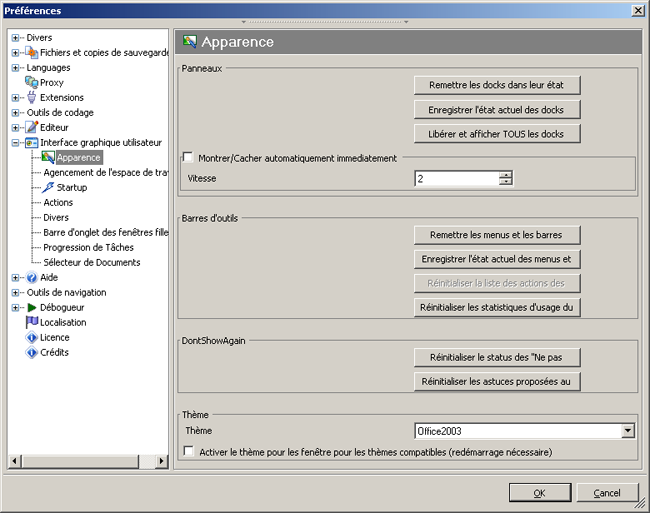Image resolution: width=650 pixels, height=513 pixels.
Task: Click the Startup lightning icon
Action: click(x=48, y=187)
